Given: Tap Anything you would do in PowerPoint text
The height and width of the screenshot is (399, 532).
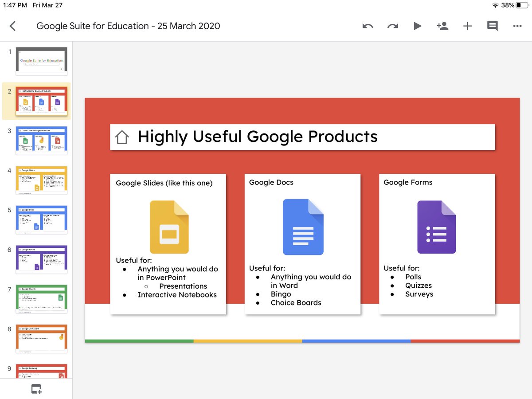Looking at the screenshot, I should click(x=178, y=273).
